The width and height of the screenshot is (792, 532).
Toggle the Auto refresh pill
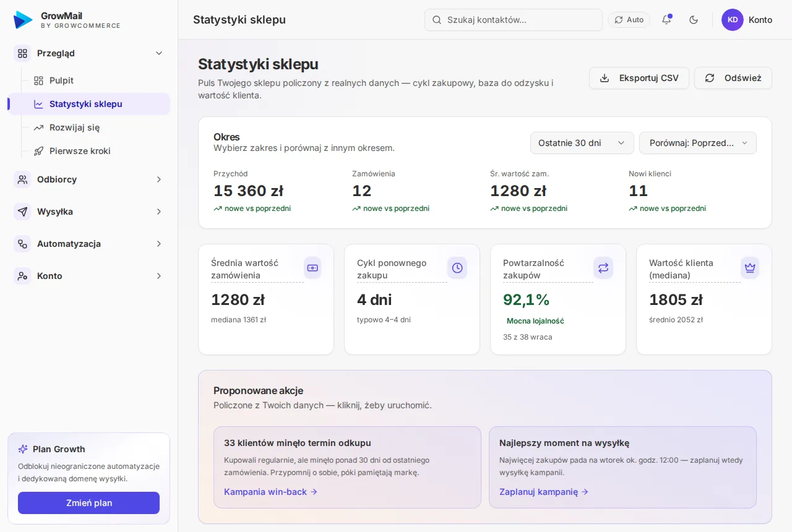click(x=629, y=20)
